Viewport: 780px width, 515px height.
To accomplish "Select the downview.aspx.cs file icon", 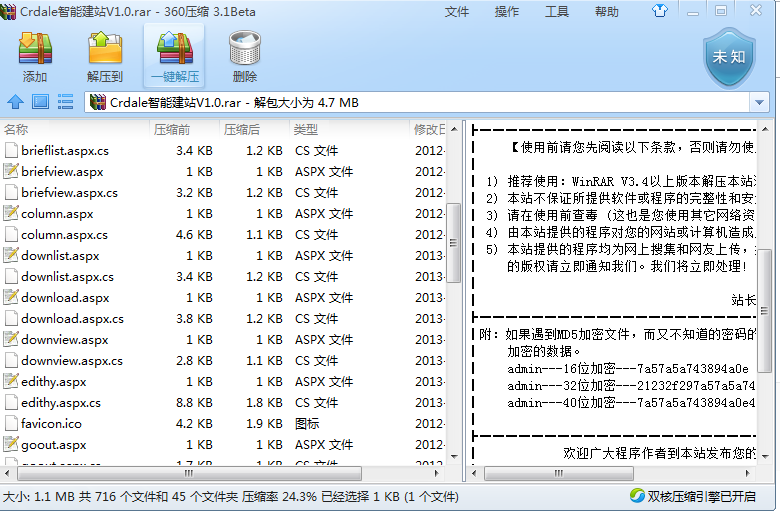I will point(11,360).
